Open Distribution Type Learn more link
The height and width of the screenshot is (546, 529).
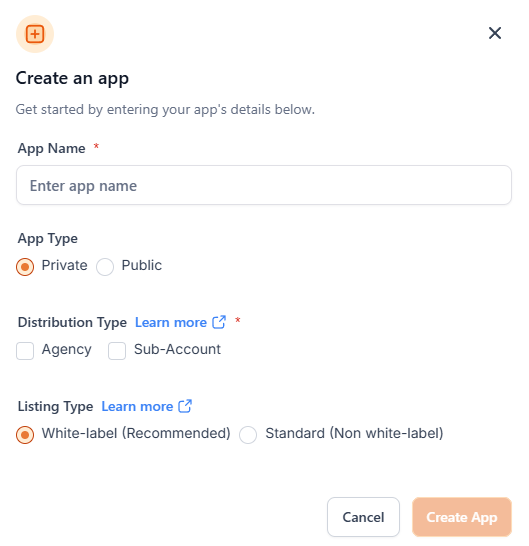[x=171, y=322]
